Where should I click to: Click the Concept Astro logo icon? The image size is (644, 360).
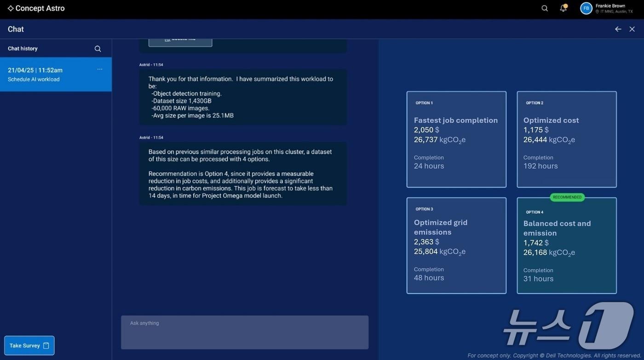coord(11,8)
